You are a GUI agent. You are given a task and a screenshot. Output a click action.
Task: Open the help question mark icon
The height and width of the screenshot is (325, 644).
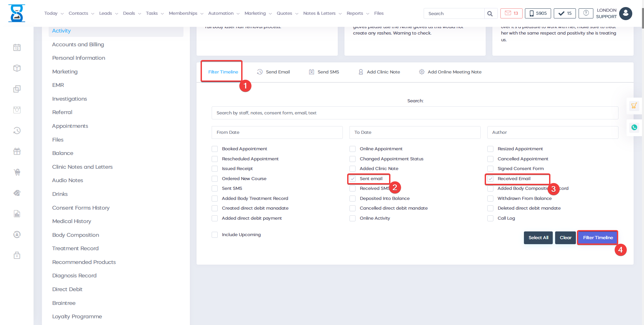click(586, 13)
